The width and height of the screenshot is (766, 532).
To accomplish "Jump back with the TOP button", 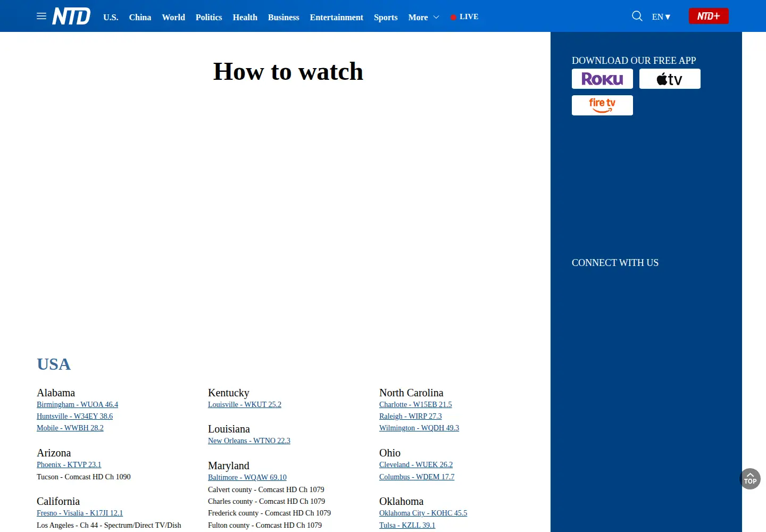I will coord(750,479).
